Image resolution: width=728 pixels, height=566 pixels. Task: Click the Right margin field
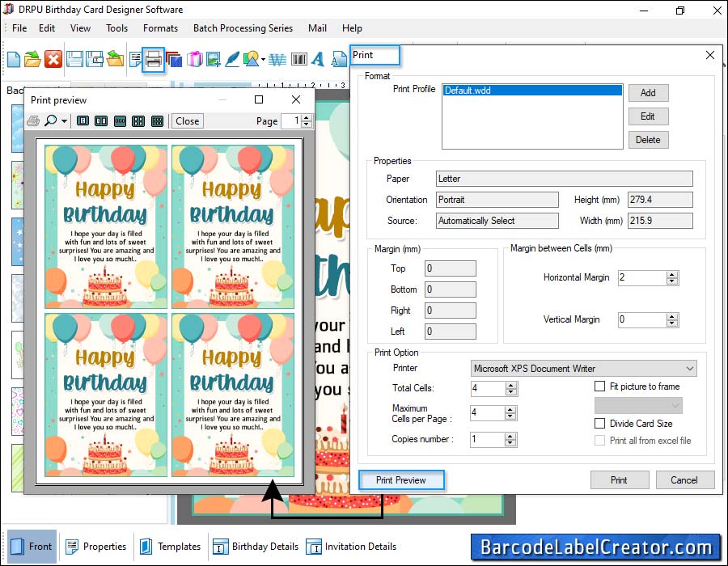click(451, 310)
